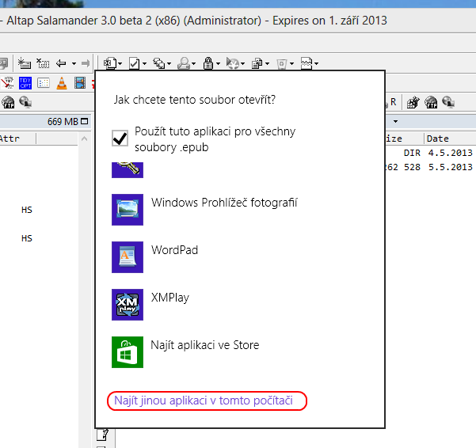
Task: Click the torn picture page toolbar icon
Action: click(x=307, y=63)
